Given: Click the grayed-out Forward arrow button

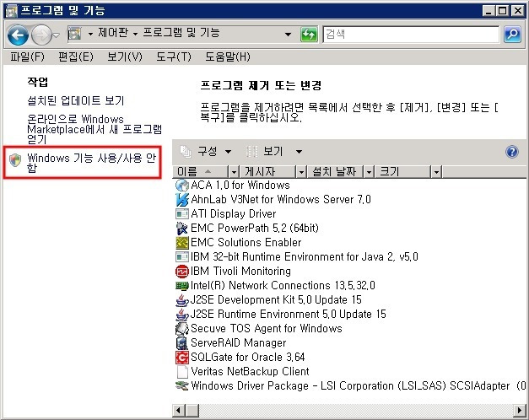Looking at the screenshot, I should pos(41,35).
